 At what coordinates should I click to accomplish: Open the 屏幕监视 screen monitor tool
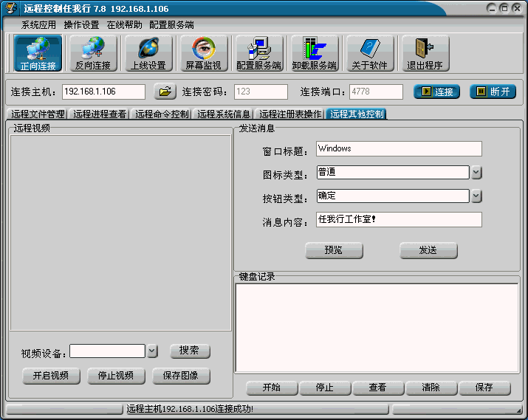click(x=203, y=54)
